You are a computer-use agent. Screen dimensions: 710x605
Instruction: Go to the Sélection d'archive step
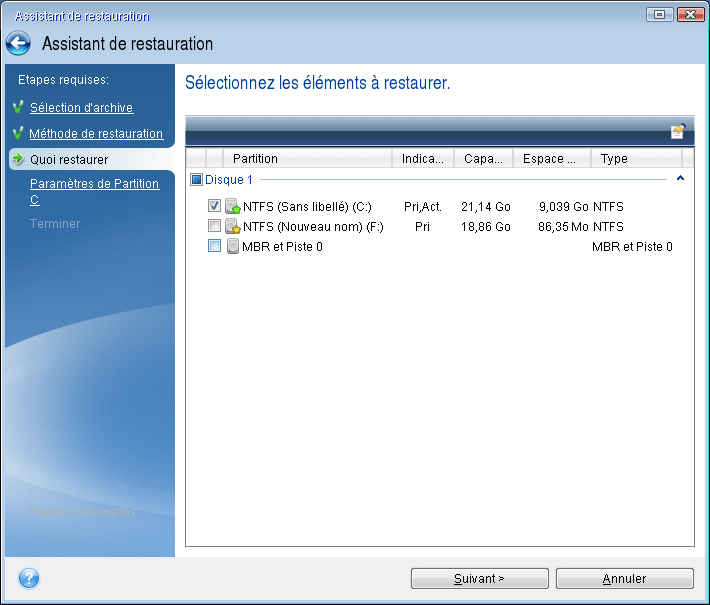[x=81, y=108]
